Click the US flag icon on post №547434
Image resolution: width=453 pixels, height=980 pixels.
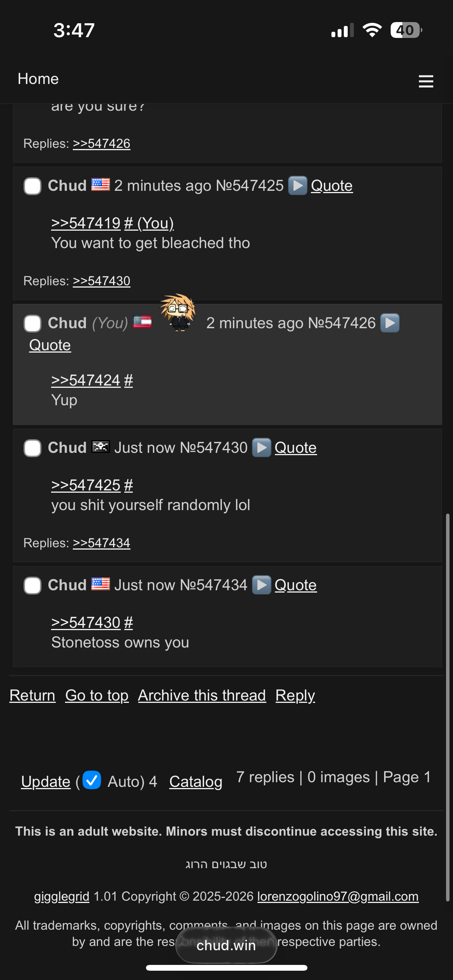tap(101, 584)
